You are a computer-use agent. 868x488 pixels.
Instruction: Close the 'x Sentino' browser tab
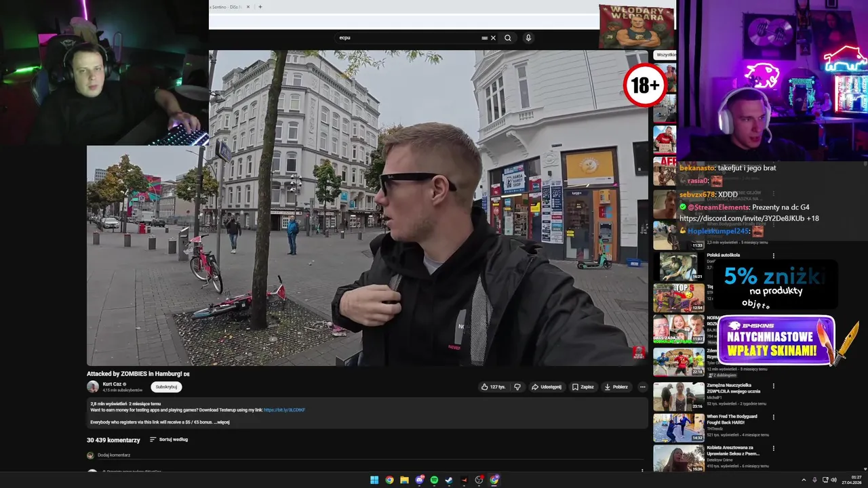pyautogui.click(x=248, y=7)
